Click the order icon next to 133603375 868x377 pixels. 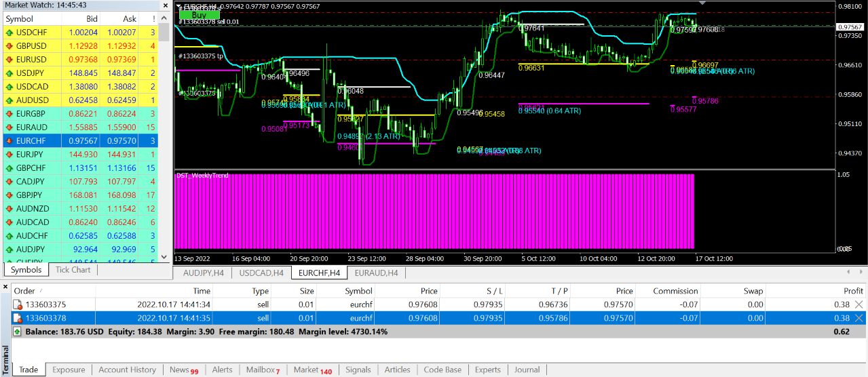(18, 304)
